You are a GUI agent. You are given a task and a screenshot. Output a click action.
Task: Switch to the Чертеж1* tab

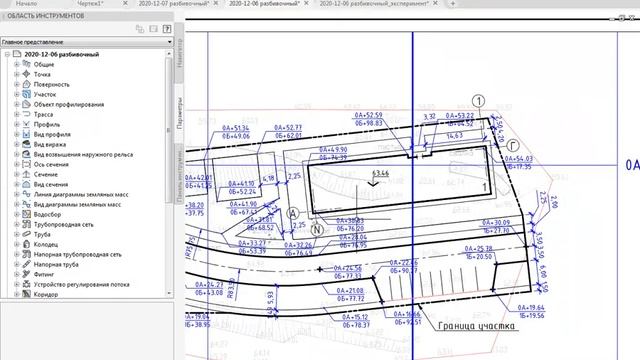click(91, 3)
